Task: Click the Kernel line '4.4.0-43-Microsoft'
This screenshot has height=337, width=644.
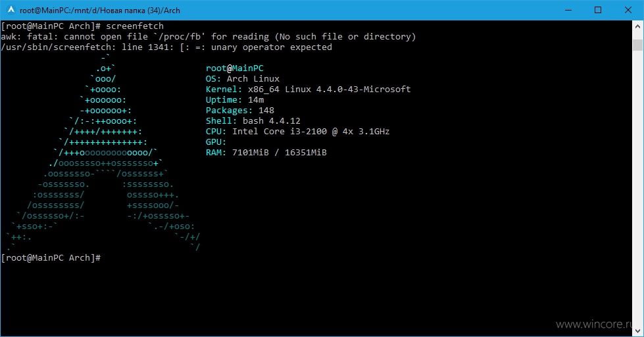Action: point(308,89)
